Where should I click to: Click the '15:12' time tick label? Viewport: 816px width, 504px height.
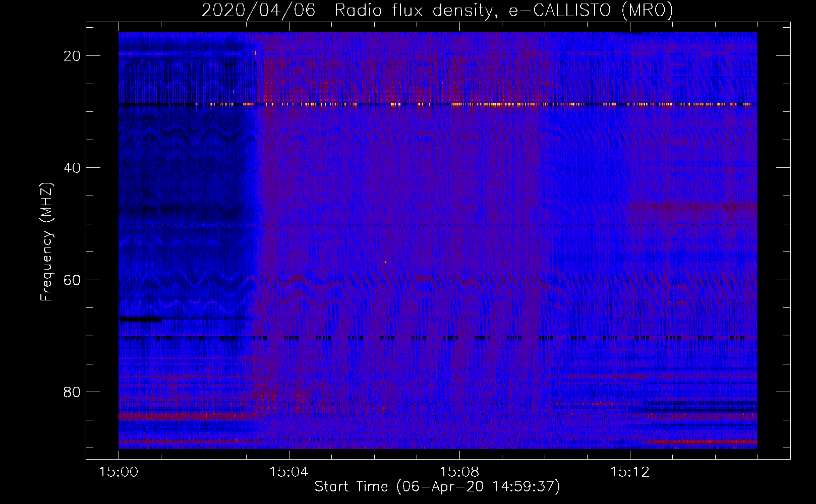click(630, 472)
